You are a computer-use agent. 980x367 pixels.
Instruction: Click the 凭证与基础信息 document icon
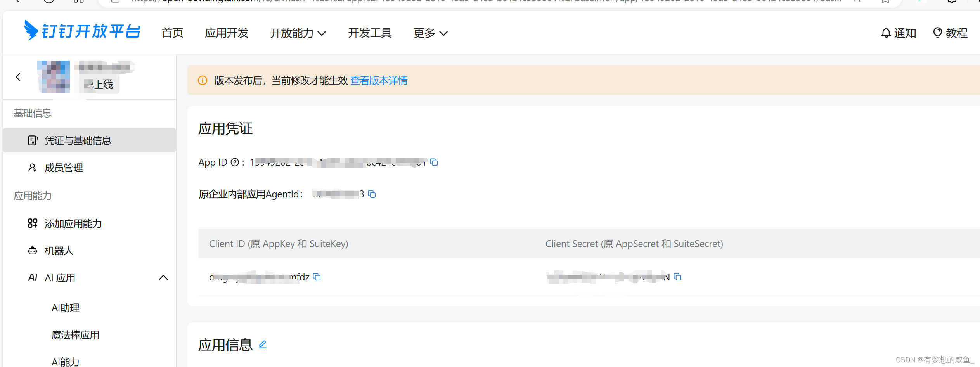point(33,140)
